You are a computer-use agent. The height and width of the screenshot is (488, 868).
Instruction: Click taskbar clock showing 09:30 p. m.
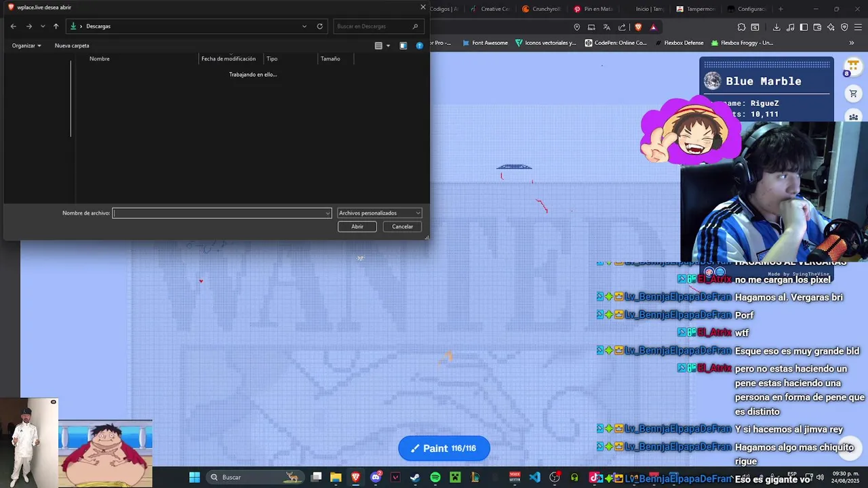[846, 477]
